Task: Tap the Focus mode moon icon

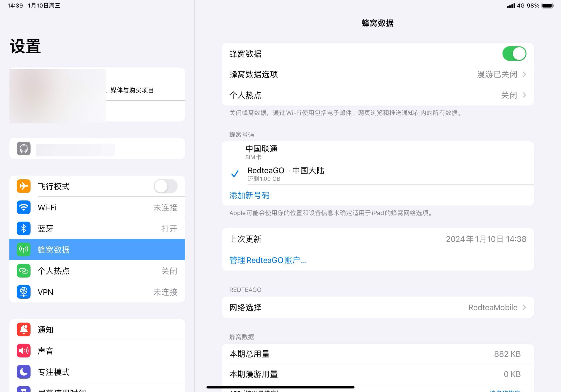Action: (24, 372)
